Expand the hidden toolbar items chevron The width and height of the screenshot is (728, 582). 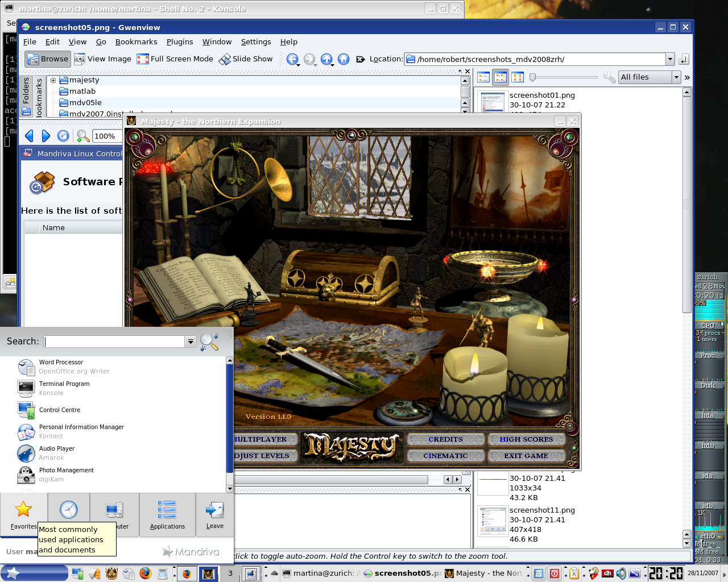tap(687, 77)
